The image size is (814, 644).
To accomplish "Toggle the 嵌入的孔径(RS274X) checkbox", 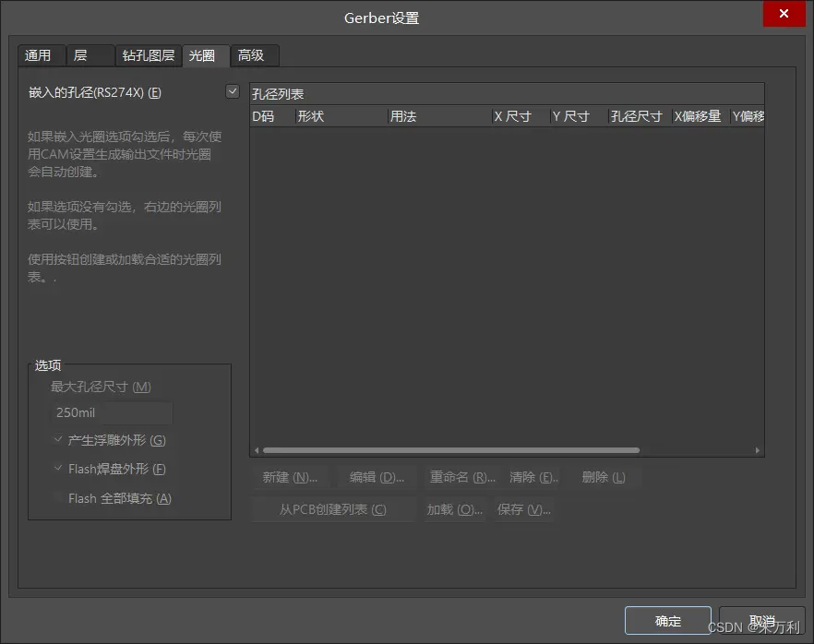I will (233, 92).
